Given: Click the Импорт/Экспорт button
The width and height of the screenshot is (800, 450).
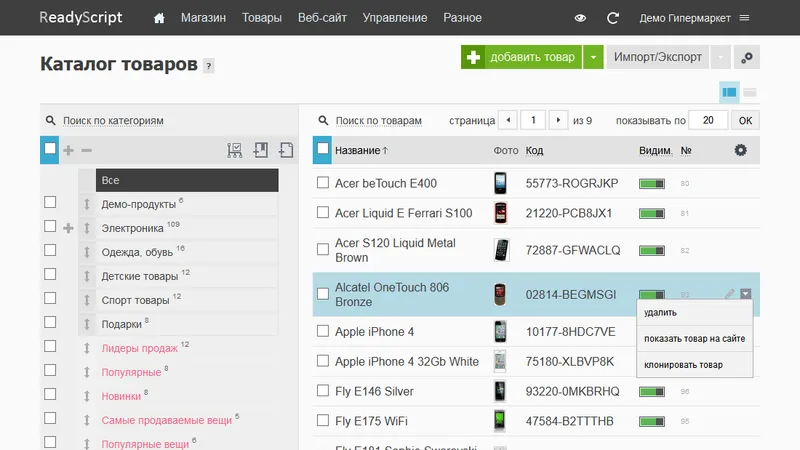Looking at the screenshot, I should 658,57.
